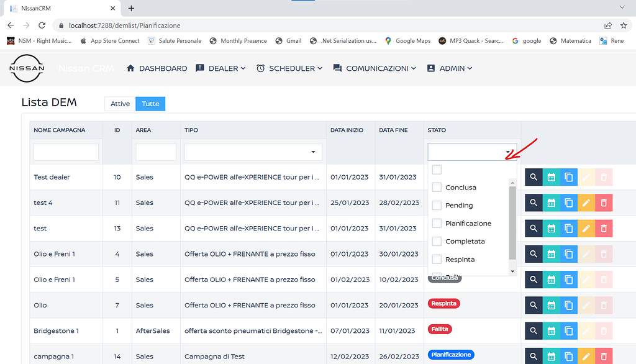Bookmark this page with star icon
Image resolution: width=636 pixels, height=364 pixels.
624,25
